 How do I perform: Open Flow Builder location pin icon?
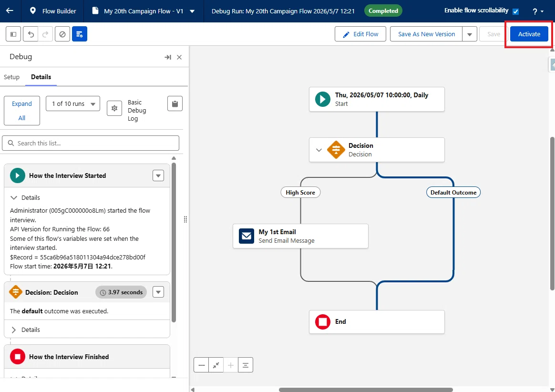(32, 10)
